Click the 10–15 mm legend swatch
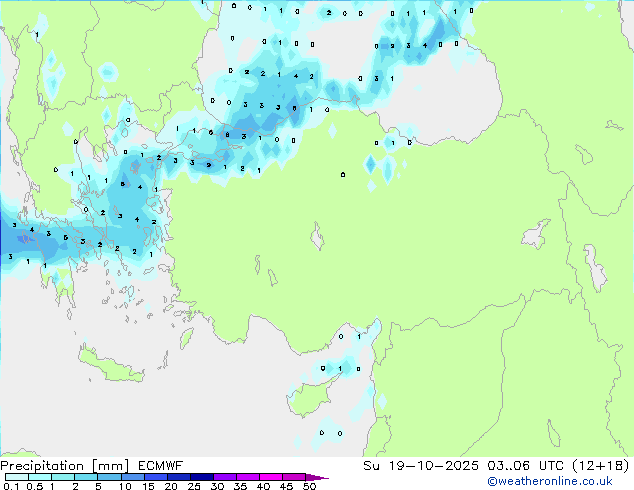 132,477
